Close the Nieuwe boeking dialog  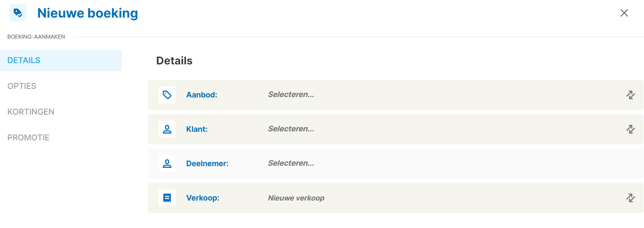[x=624, y=13]
